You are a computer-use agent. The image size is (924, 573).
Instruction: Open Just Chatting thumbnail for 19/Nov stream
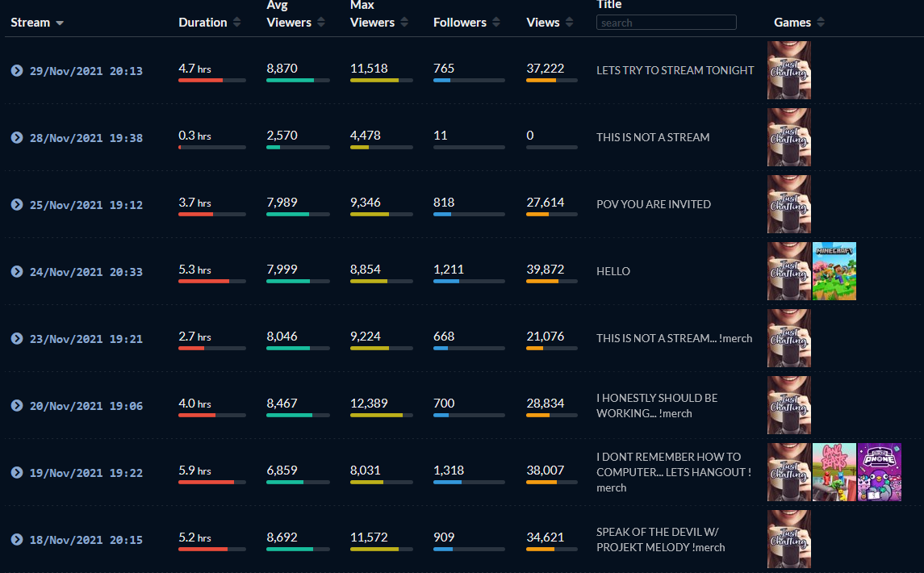click(x=789, y=472)
